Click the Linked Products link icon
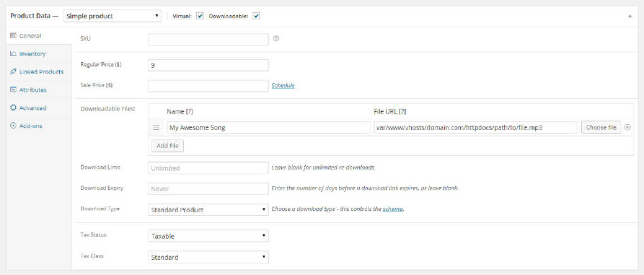The height and width of the screenshot is (275, 644). [13, 72]
